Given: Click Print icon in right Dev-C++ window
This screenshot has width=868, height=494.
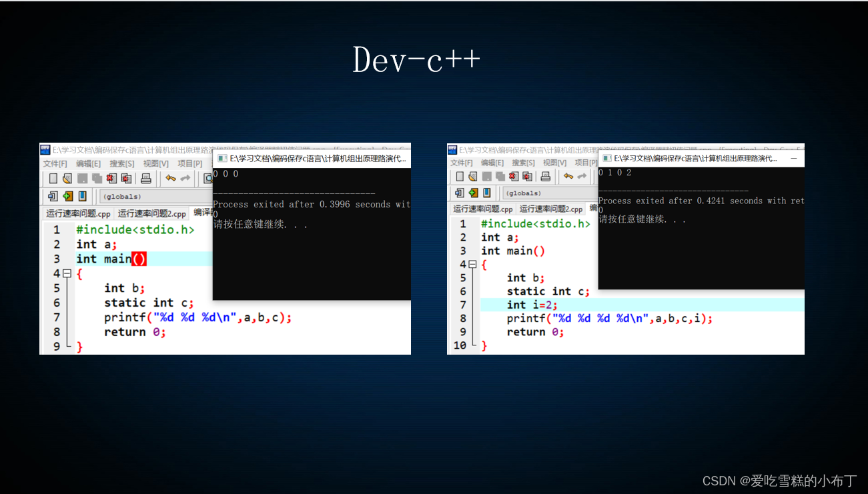Looking at the screenshot, I should pos(546,176).
